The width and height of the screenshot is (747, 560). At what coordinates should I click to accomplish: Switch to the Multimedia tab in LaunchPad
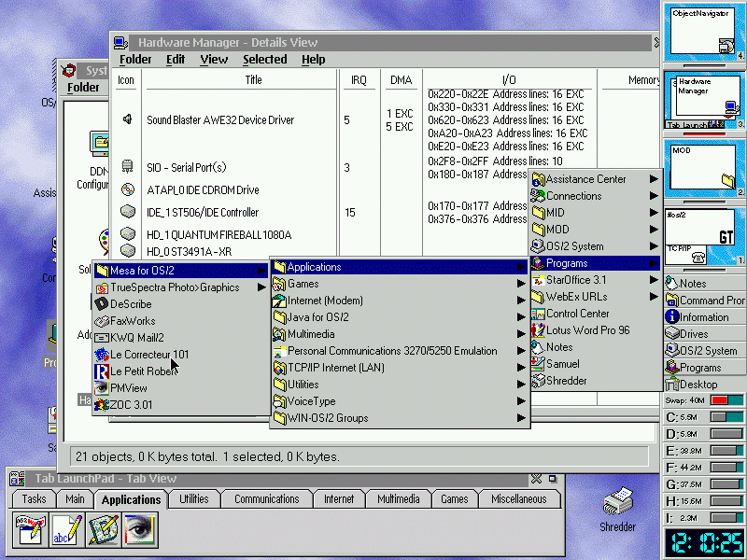398,499
